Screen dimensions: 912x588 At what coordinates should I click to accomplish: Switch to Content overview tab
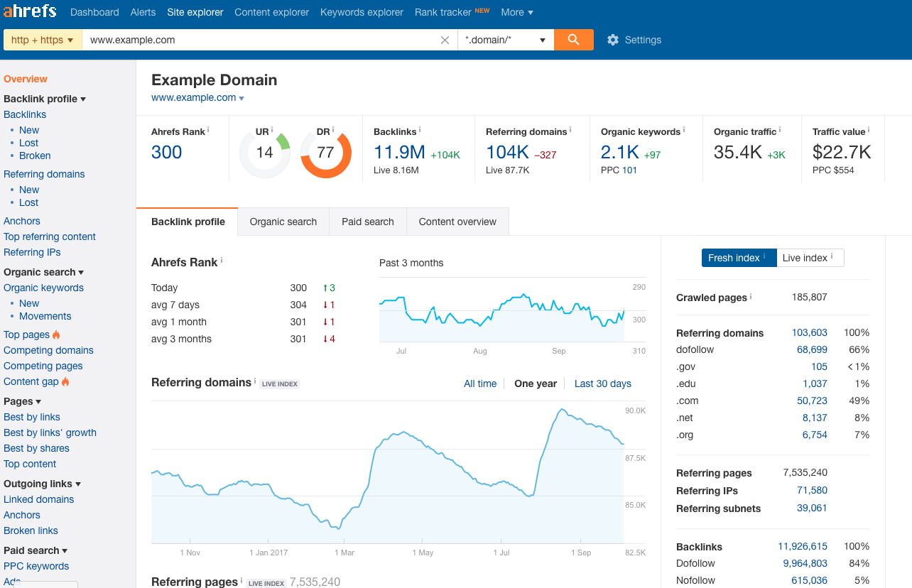point(457,222)
